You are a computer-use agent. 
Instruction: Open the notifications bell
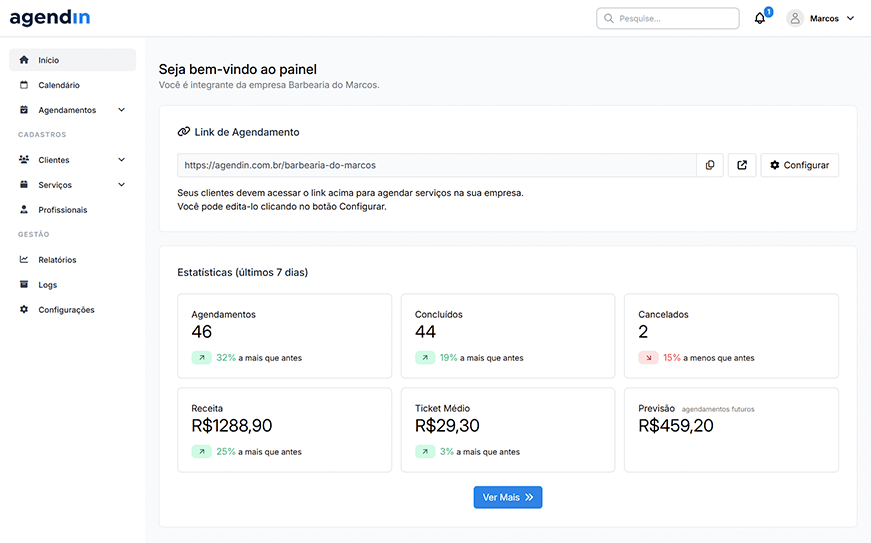pos(759,18)
